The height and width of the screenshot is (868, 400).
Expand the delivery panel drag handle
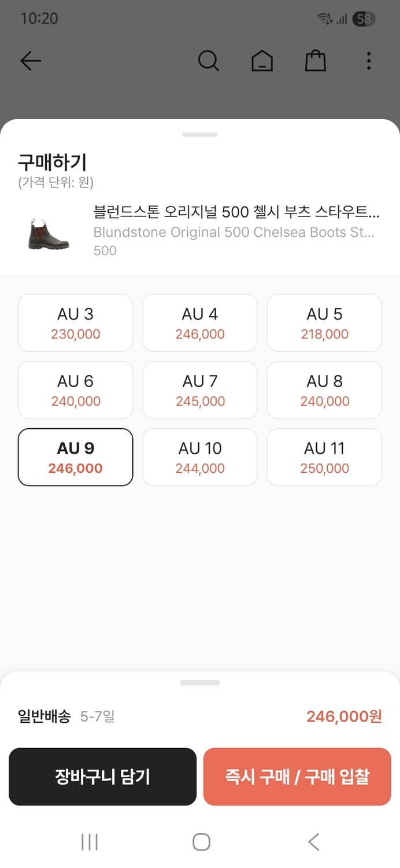[x=200, y=683]
